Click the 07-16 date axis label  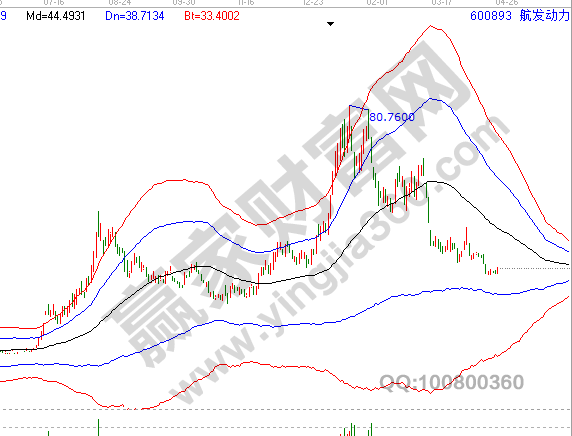click(54, 3)
